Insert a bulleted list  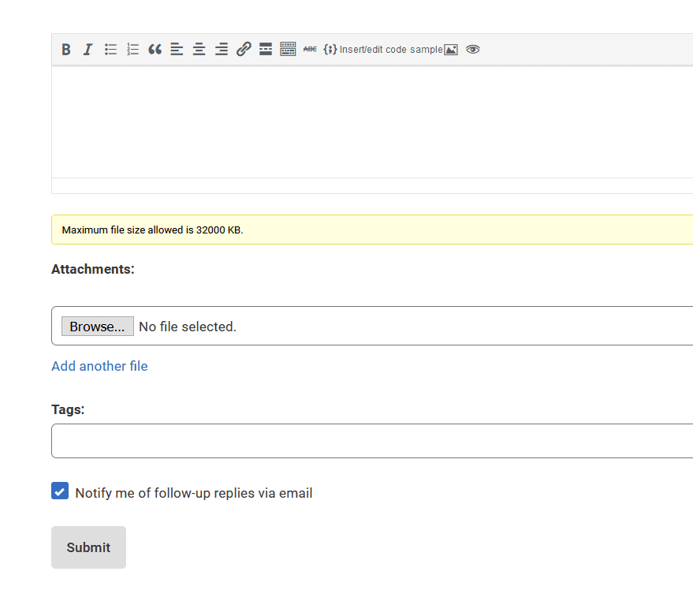[x=110, y=50]
